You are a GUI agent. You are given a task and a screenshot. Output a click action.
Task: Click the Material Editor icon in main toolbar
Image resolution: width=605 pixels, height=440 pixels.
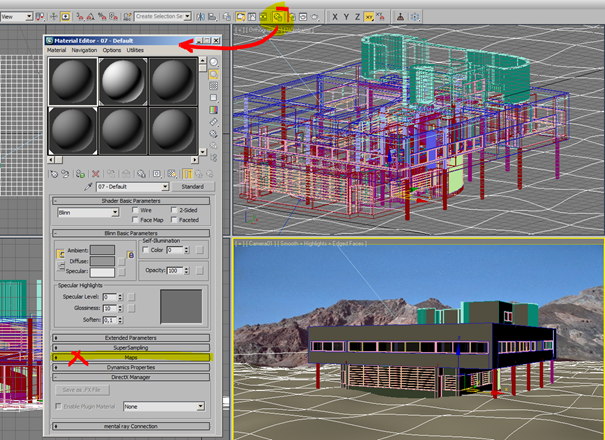point(279,17)
